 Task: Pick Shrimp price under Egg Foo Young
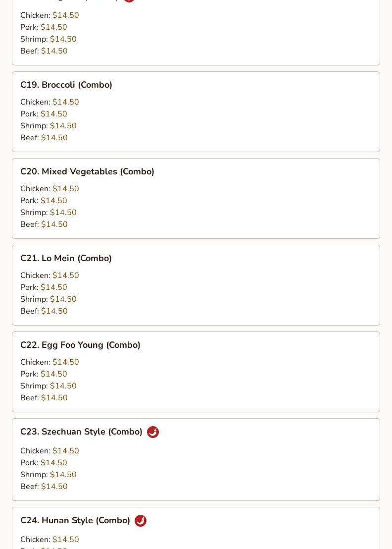pos(63,386)
